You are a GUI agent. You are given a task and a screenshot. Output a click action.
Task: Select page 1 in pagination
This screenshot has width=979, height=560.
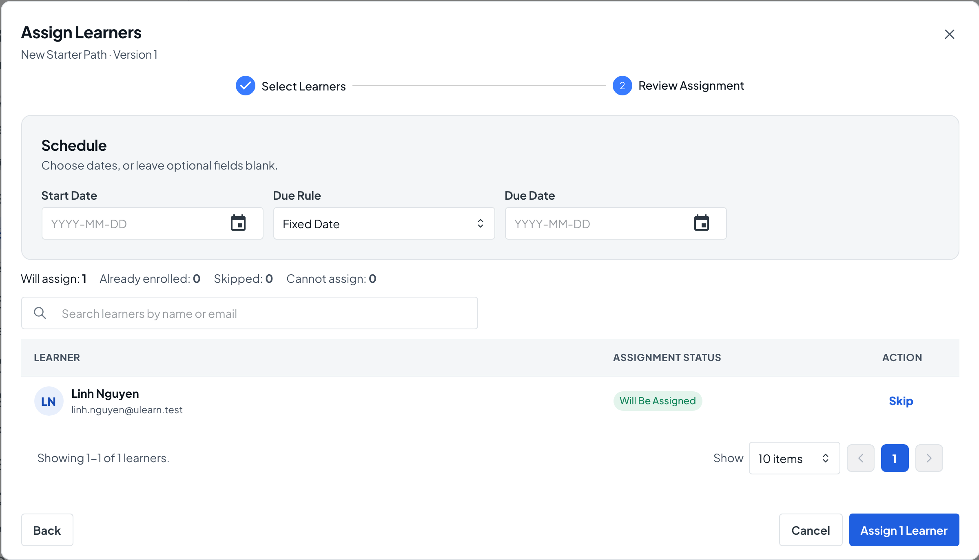coord(895,458)
